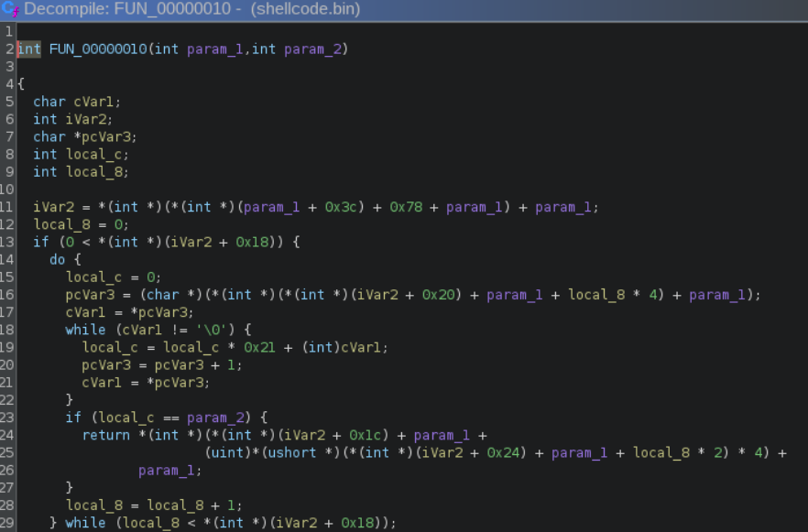Screen dimensions: 808x532
Task: Click the constant 0x18 in the if condition
Action: pos(252,242)
